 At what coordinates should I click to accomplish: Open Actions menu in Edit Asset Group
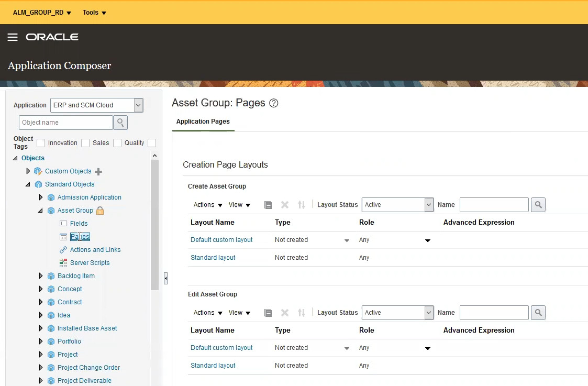tap(208, 313)
